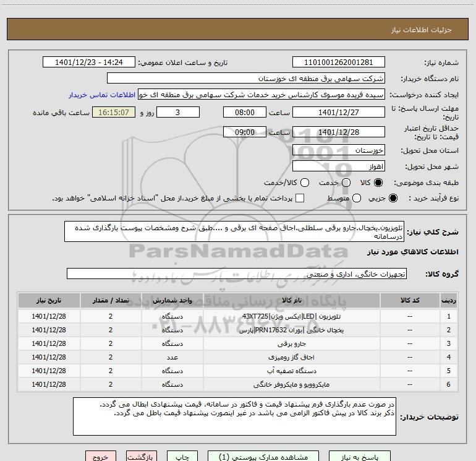The image size is (476, 461).
Task: Click the 'بازگشت' back button
Action: [x=140, y=457]
